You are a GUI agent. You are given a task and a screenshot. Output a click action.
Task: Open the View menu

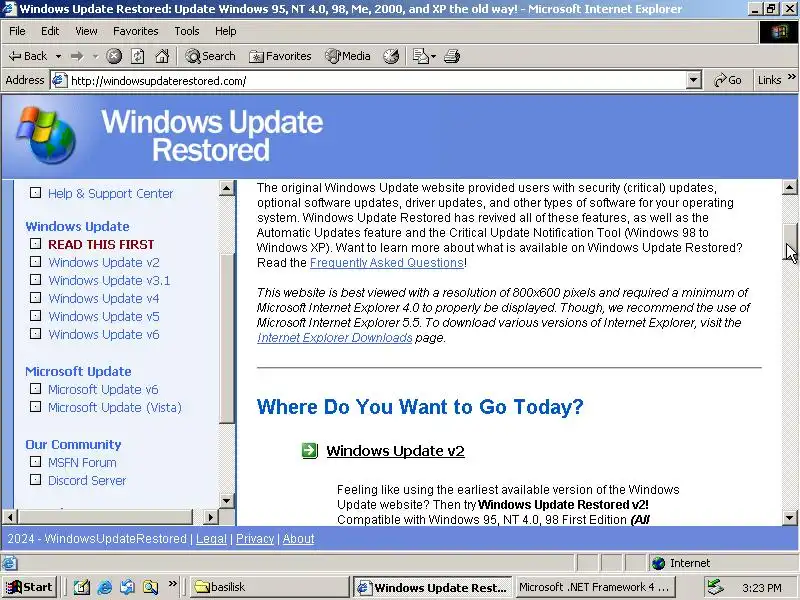[x=86, y=31]
